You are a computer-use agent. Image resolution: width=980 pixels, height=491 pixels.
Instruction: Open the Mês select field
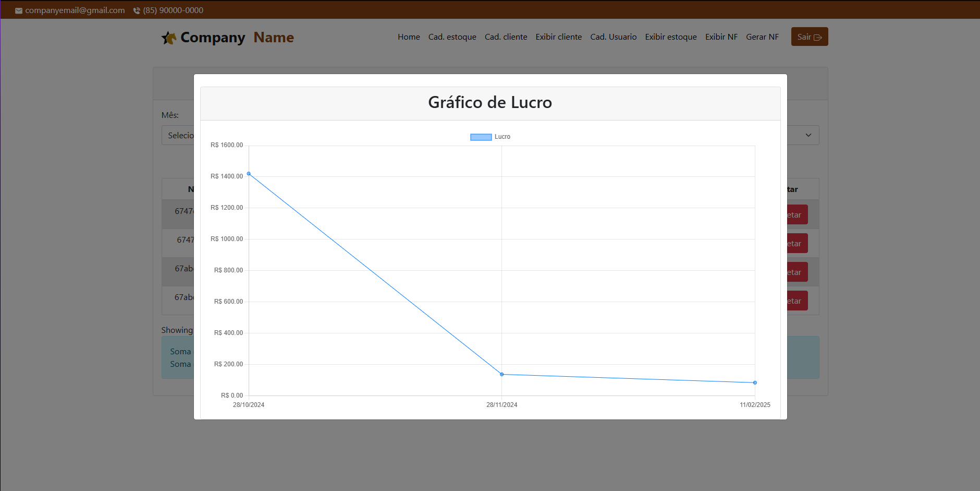click(x=178, y=135)
